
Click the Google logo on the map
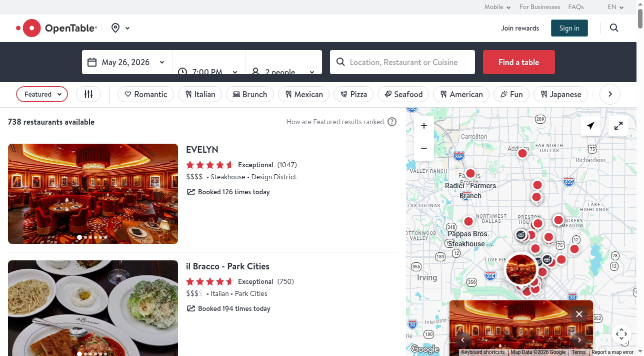point(424,349)
